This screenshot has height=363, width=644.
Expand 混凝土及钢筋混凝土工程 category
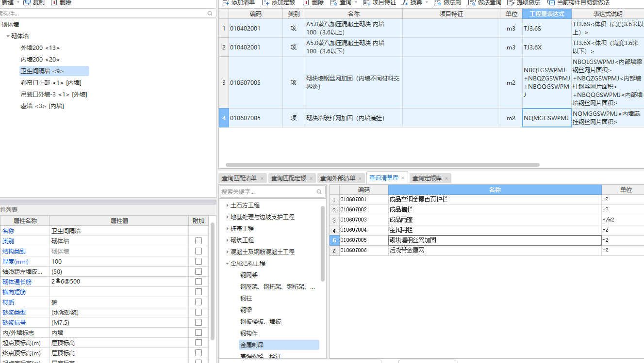[227, 252]
